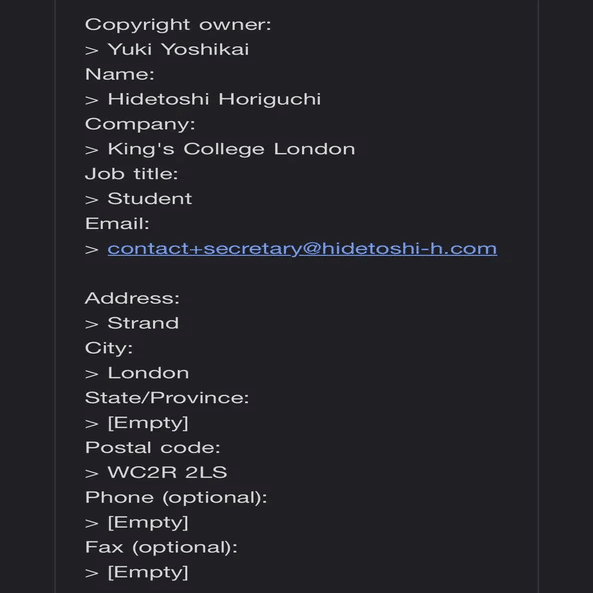593x593 pixels.
Task: Click the 'Phone (optional):' label
Action: pyautogui.click(x=176, y=498)
